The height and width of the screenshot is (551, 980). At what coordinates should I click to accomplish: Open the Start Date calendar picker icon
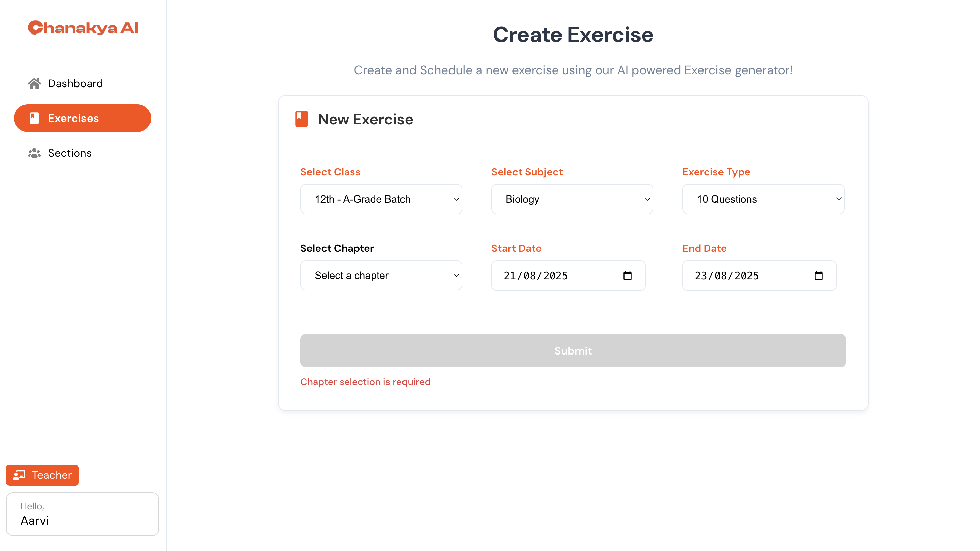[x=627, y=275]
